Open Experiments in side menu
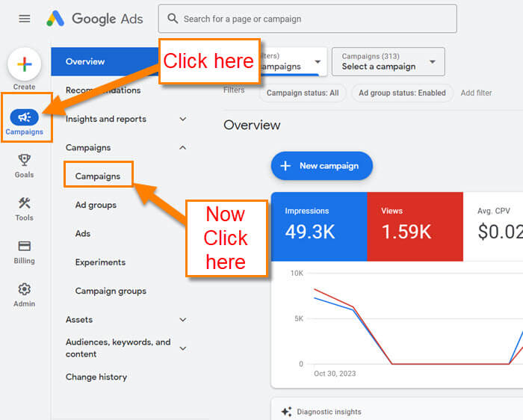 coord(100,262)
